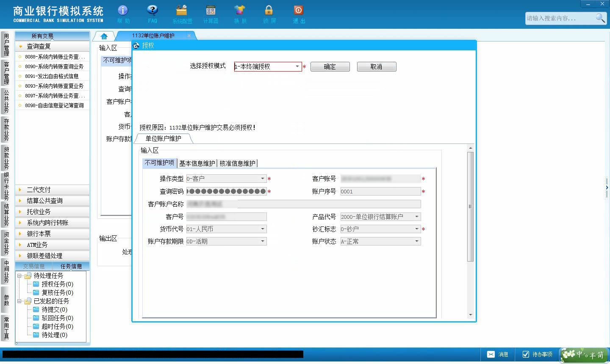Select 超时任务(0) in task tree
The image size is (610, 364).
pyautogui.click(x=57, y=326)
